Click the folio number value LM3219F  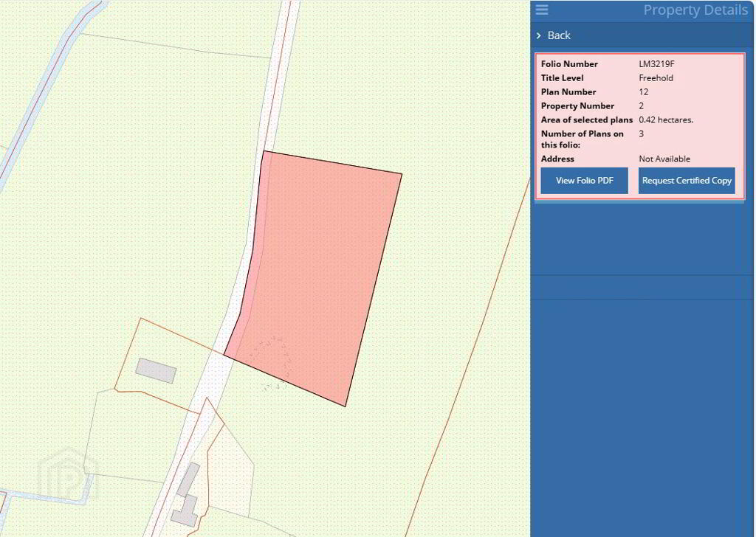(656, 64)
